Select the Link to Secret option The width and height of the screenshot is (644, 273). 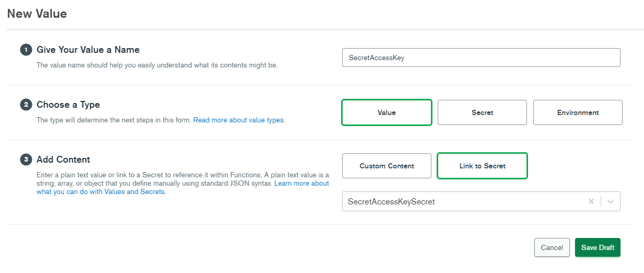click(x=482, y=166)
